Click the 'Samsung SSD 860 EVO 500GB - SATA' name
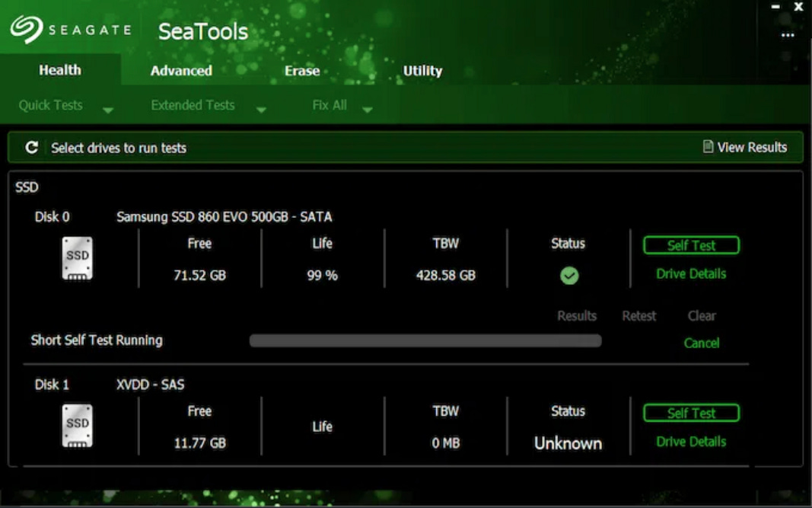This screenshot has width=812, height=508. click(224, 216)
